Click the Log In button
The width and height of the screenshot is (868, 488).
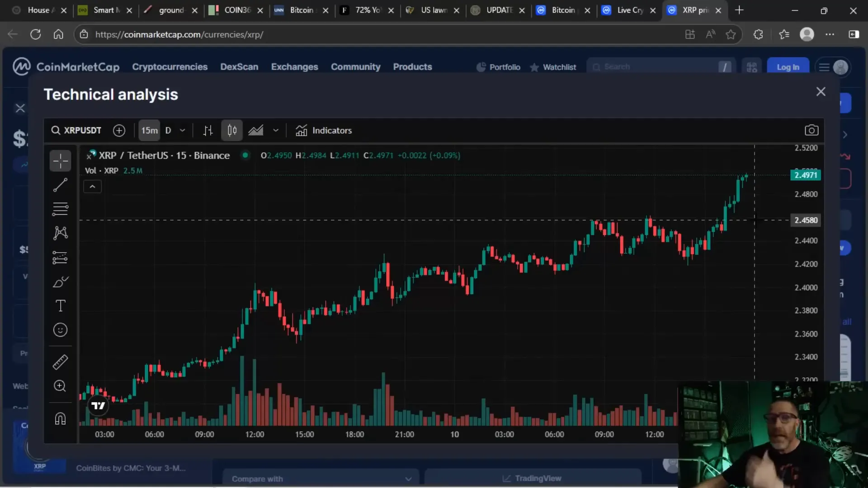[x=788, y=67]
